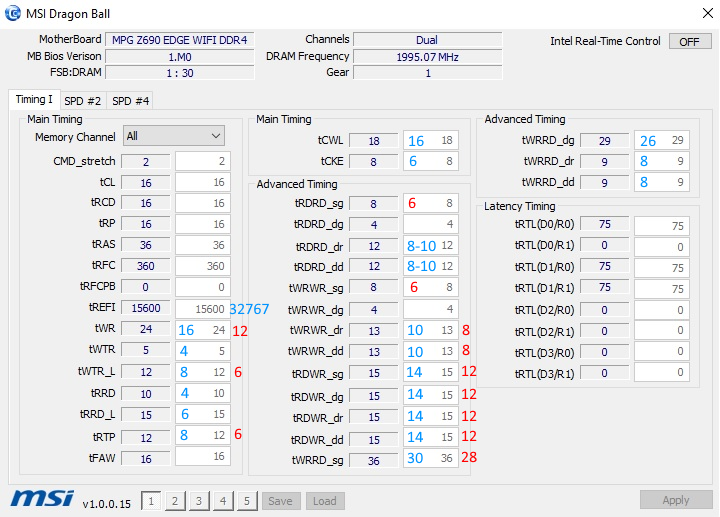The image size is (720, 517).
Task: Click the tRTL(D1/R0) editable value field
Action: (x=662, y=268)
